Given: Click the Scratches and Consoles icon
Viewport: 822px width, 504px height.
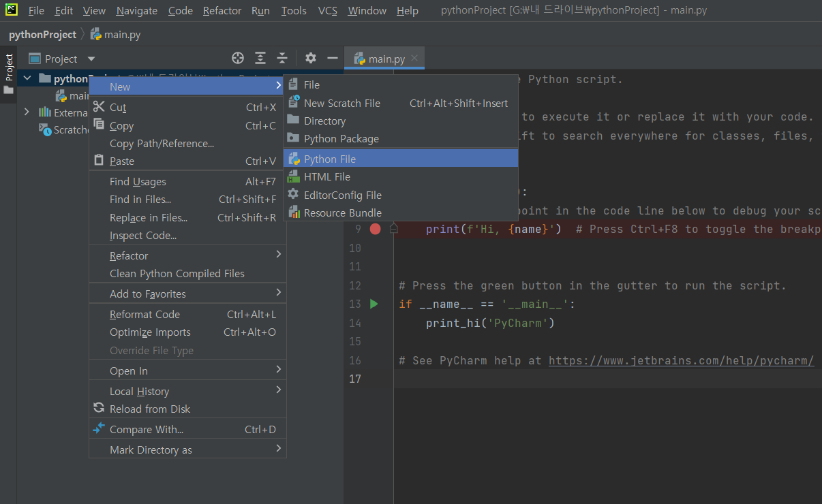Looking at the screenshot, I should 45,129.
